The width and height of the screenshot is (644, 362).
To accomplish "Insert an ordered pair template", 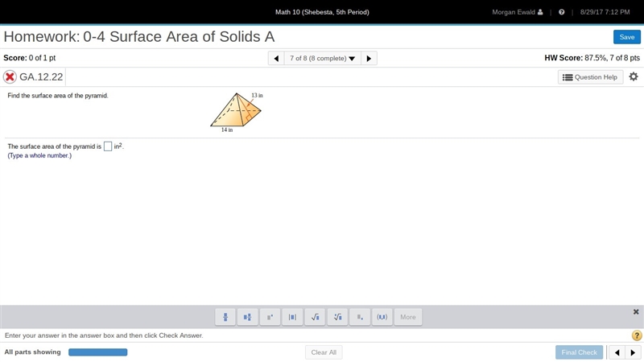I will coord(382,317).
